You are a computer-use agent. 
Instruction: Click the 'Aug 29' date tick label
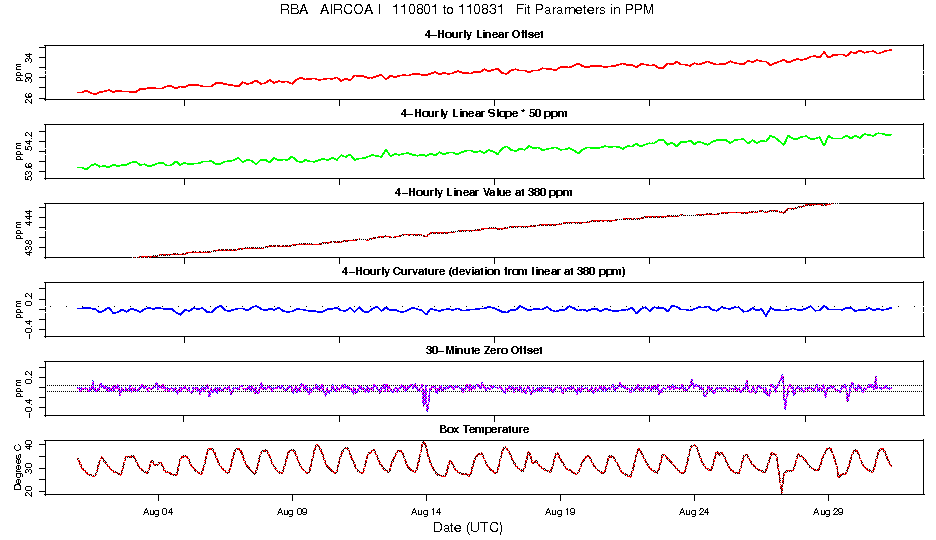[x=828, y=512]
